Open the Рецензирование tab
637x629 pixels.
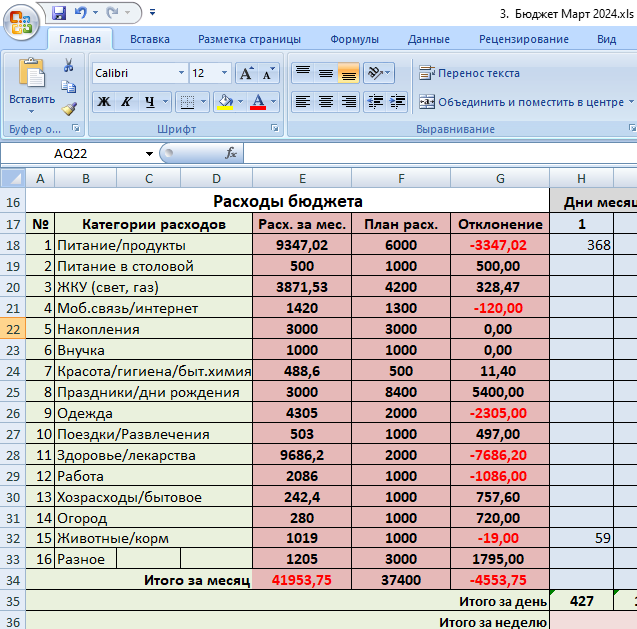click(x=524, y=39)
